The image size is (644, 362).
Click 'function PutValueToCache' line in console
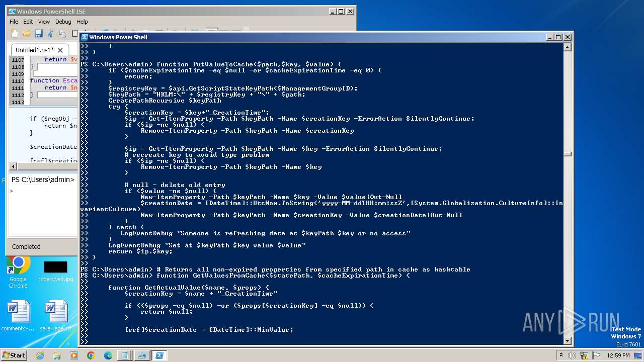(x=249, y=64)
